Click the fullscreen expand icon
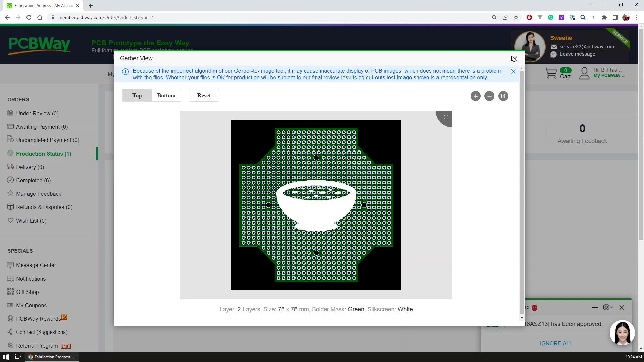 [x=446, y=118]
